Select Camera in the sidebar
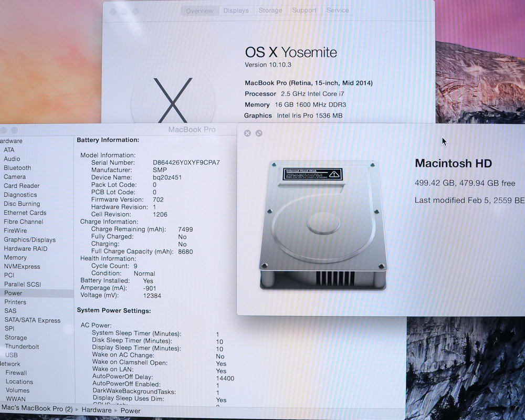Image resolution: width=525 pixels, height=420 pixels. pos(15,177)
